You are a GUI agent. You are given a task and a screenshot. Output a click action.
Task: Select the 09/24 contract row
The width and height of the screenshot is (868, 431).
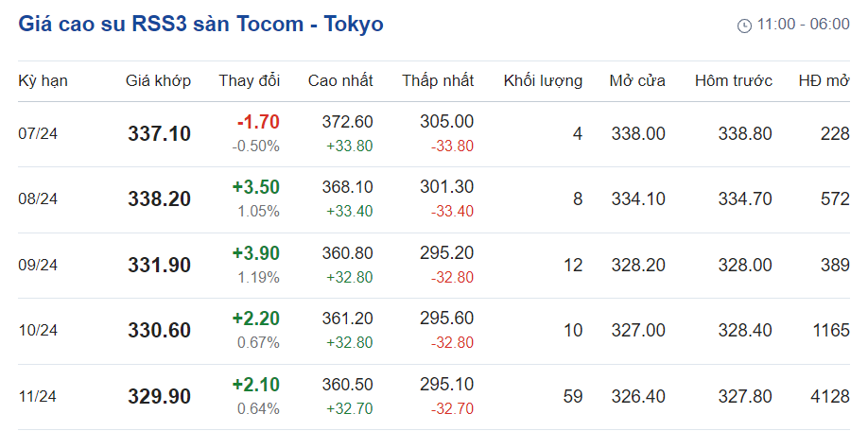click(39, 266)
